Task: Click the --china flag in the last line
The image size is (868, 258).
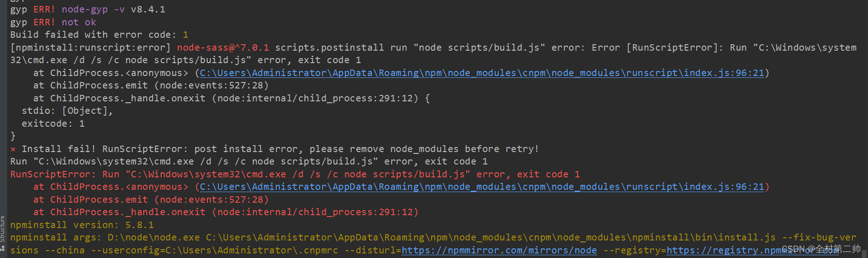Action: (65, 250)
